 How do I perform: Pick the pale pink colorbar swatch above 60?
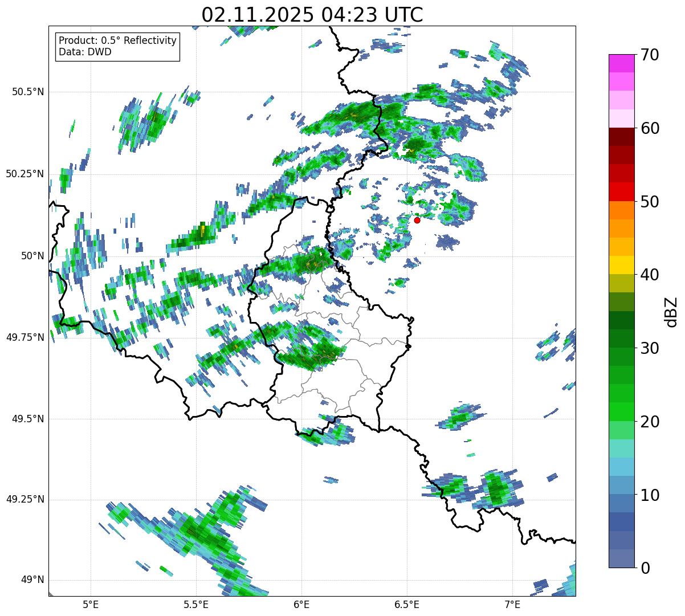[621, 119]
